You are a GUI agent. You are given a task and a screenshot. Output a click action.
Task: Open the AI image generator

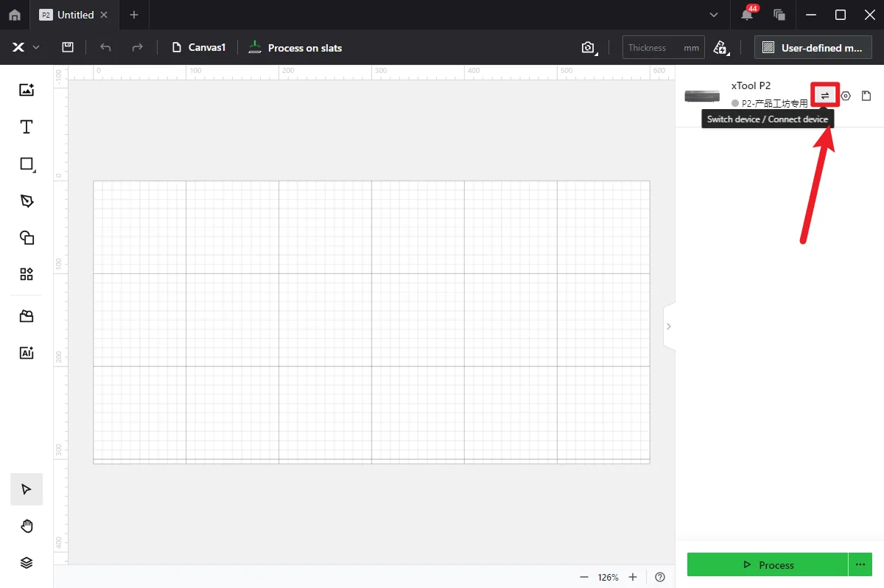(x=27, y=353)
